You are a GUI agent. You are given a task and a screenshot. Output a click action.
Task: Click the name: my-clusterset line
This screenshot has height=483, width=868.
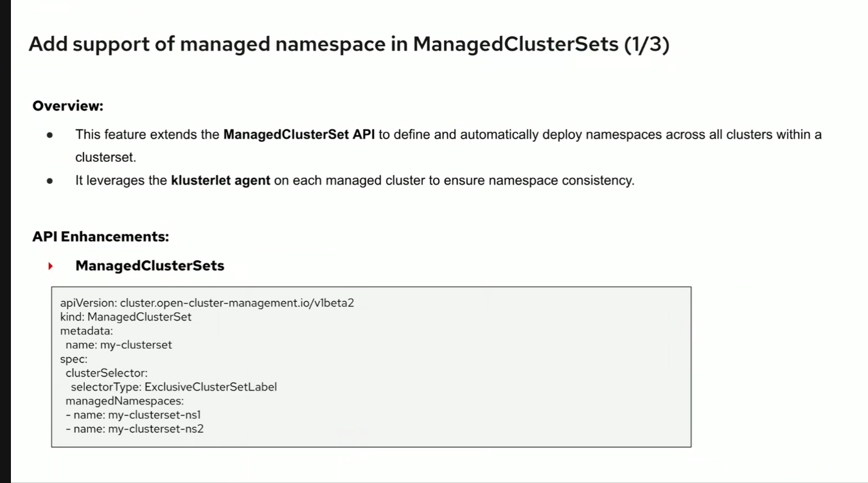click(118, 345)
